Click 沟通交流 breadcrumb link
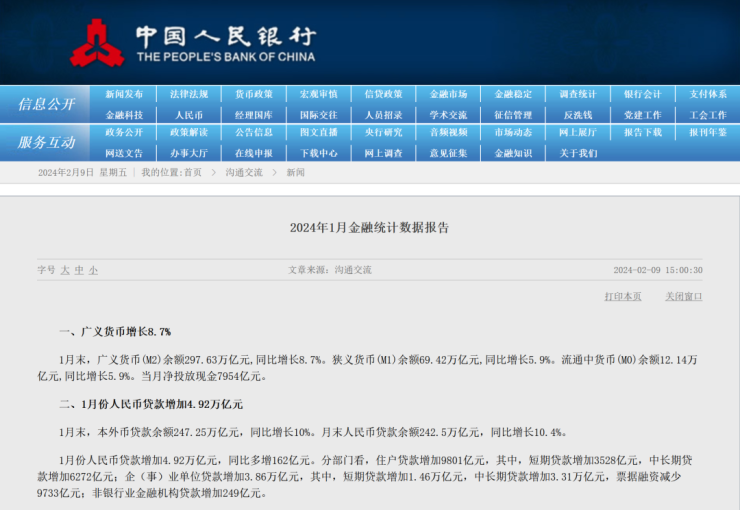This screenshot has width=740, height=510. point(244,173)
